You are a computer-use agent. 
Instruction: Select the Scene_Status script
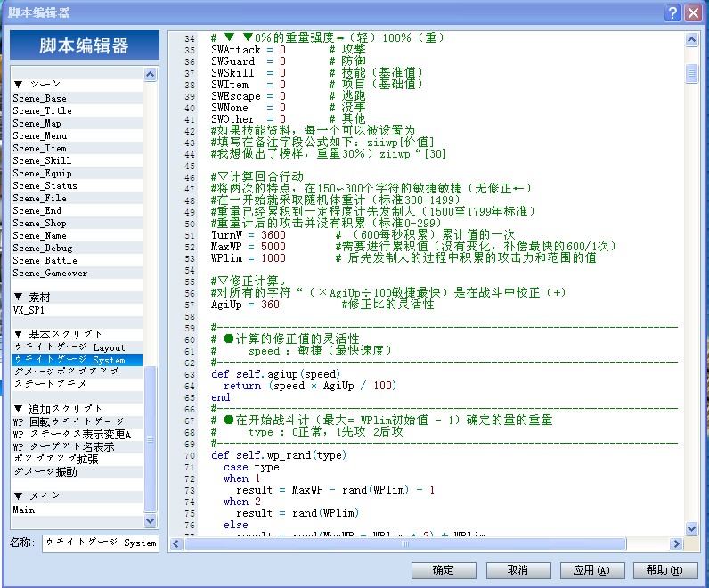[x=77, y=185]
